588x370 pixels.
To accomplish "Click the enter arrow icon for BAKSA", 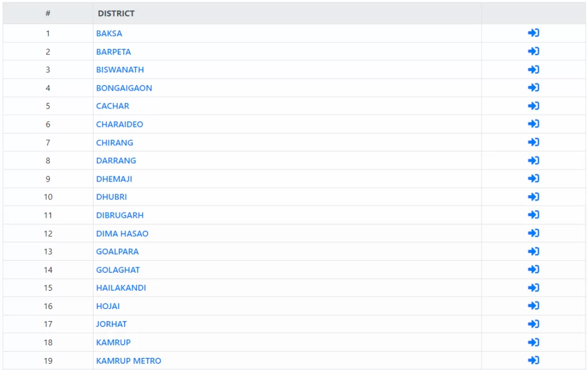I will [x=533, y=33].
